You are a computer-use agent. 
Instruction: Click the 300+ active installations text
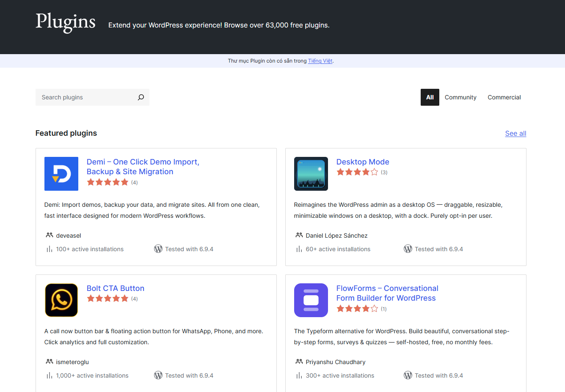point(340,376)
